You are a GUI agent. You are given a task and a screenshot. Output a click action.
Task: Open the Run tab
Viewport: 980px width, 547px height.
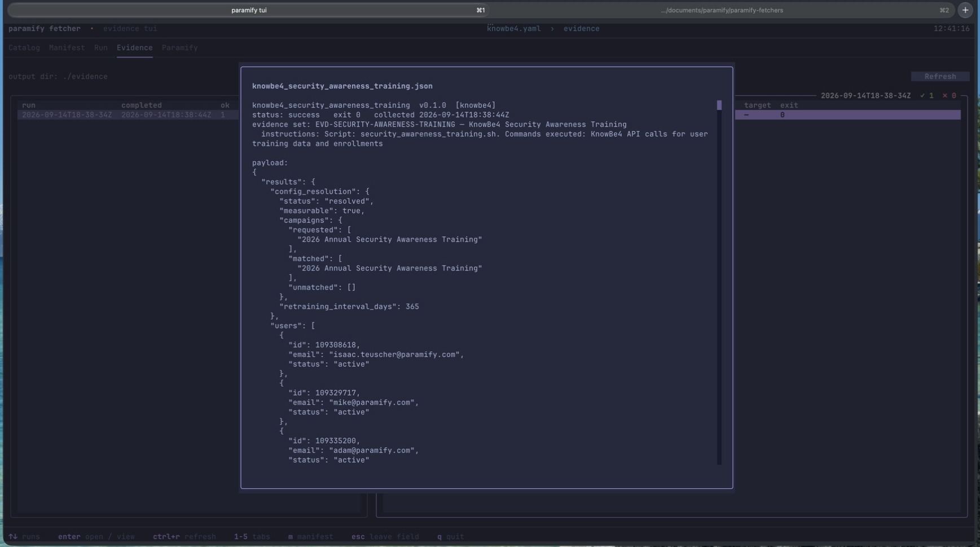(101, 48)
